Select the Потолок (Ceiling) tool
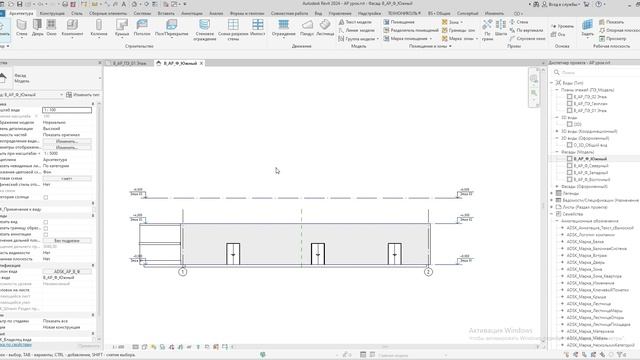Viewport: 640px width, 360px height. click(142, 28)
